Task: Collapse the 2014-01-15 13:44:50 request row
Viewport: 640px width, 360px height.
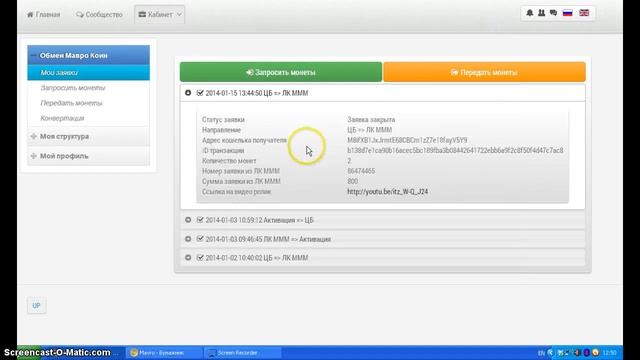Action: [188, 93]
